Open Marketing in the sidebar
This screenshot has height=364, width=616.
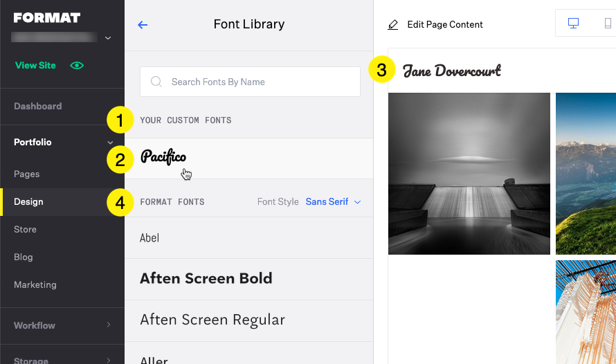point(35,284)
